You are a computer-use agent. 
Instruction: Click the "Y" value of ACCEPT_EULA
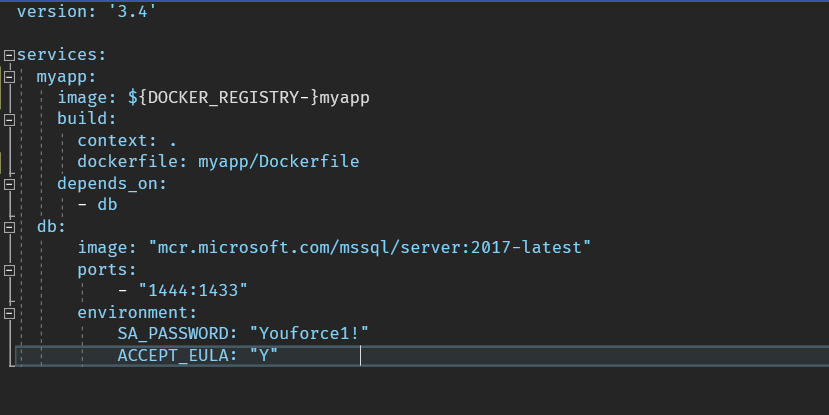(263, 355)
